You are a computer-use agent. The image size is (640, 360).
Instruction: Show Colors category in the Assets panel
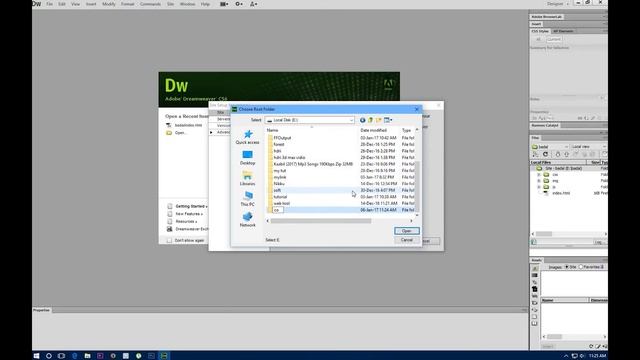click(535, 276)
